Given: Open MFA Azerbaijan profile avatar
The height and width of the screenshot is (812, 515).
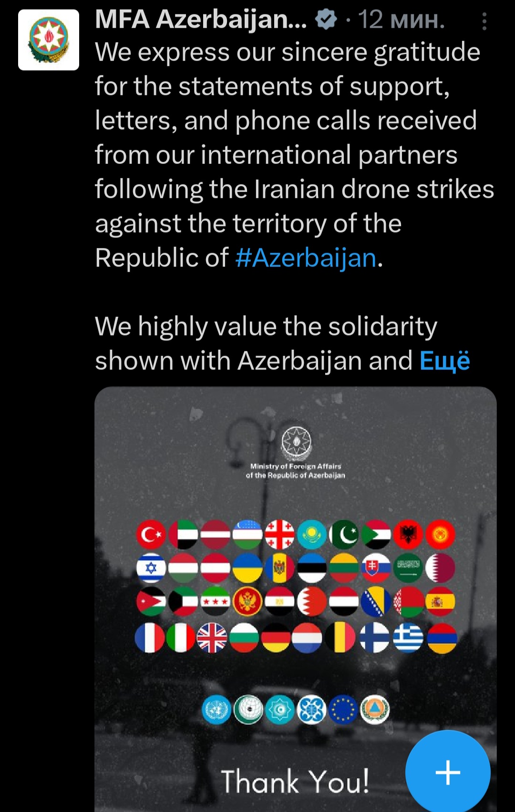Looking at the screenshot, I should coord(49,40).
